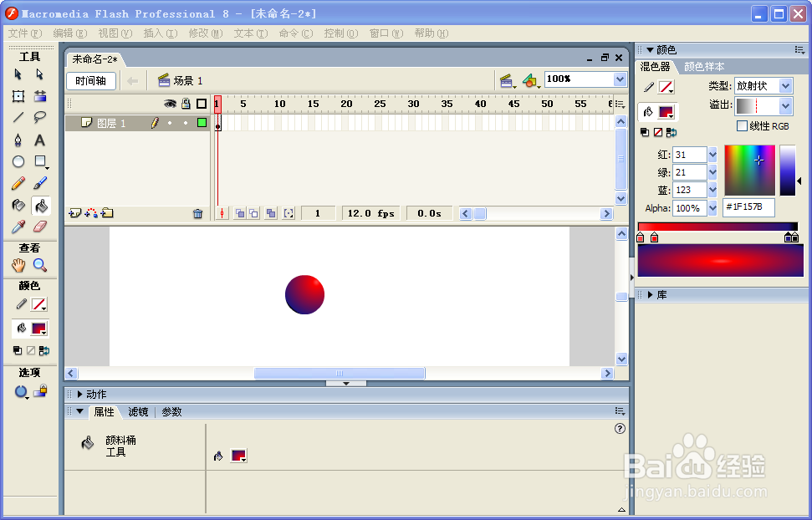Click the toolbox fill color swatch

click(x=39, y=329)
